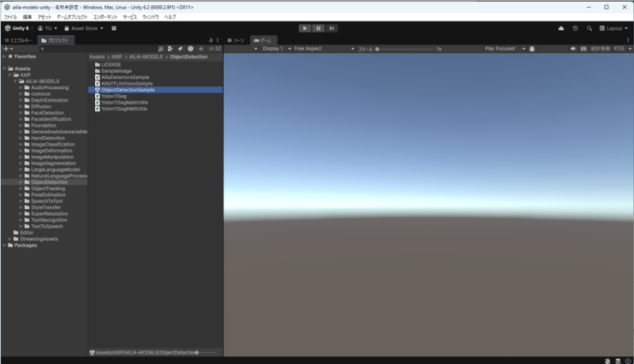Open the version history icon
This screenshot has height=364, width=634.
576,28
